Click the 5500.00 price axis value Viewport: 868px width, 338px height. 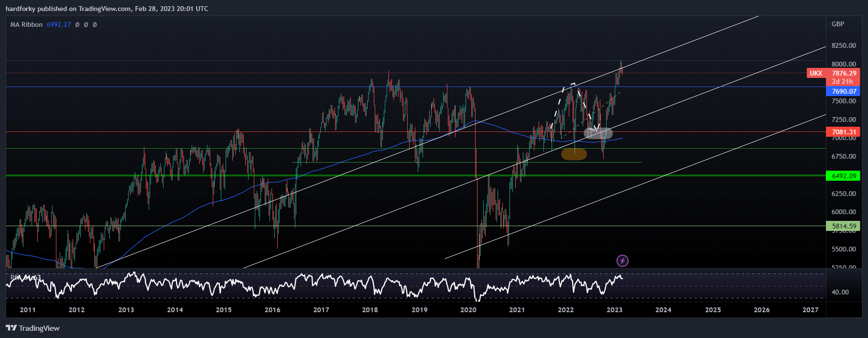point(844,249)
